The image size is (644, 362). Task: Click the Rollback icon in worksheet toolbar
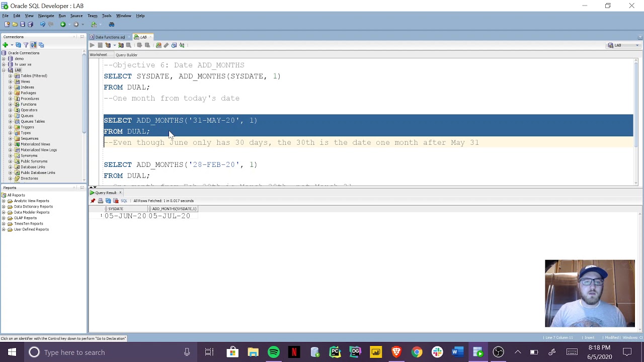(147, 45)
